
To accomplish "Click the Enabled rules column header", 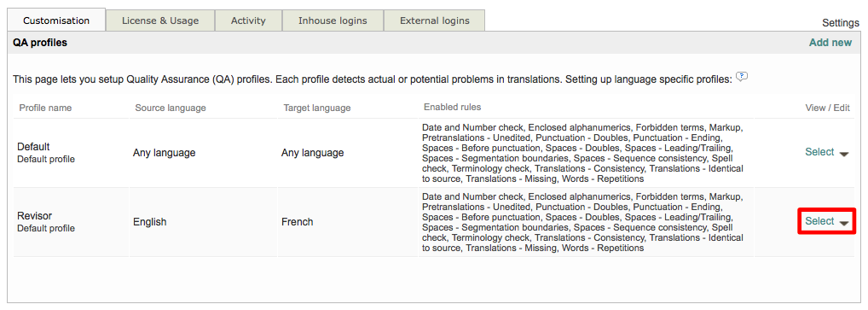I will tap(452, 107).
